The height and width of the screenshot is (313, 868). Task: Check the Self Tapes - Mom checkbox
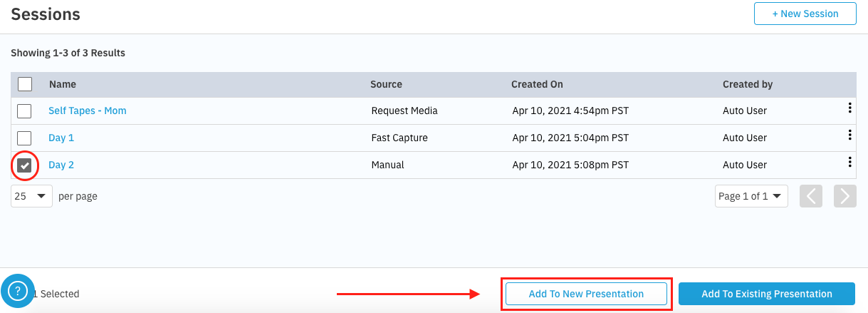(x=25, y=111)
